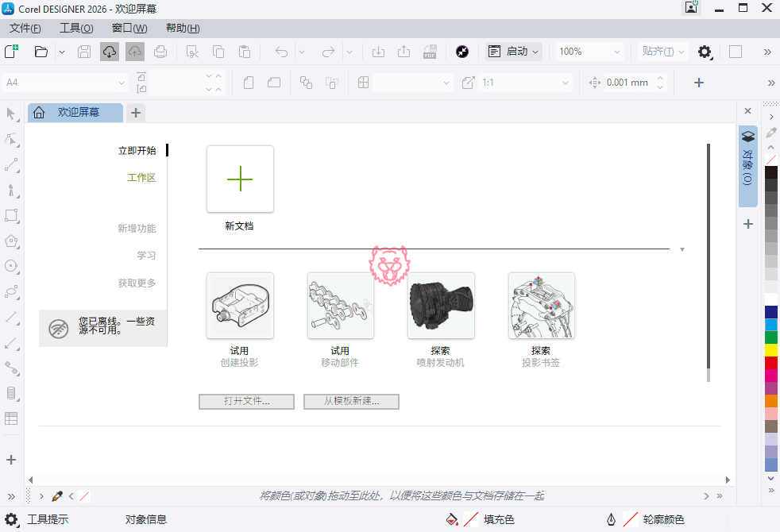Open the 帮助 menu
Image resolution: width=780 pixels, height=532 pixels.
pos(183,29)
